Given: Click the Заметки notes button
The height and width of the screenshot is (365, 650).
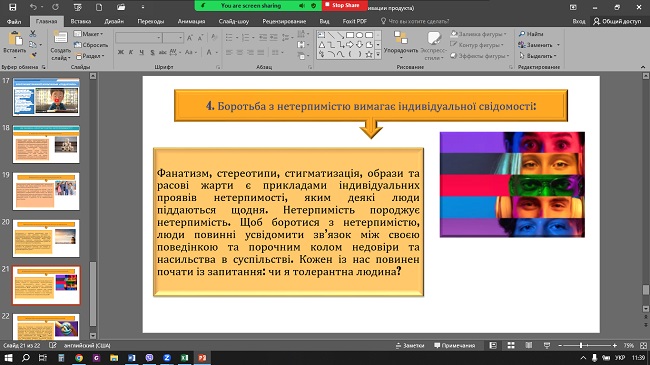Looking at the screenshot, I should click(410, 345).
